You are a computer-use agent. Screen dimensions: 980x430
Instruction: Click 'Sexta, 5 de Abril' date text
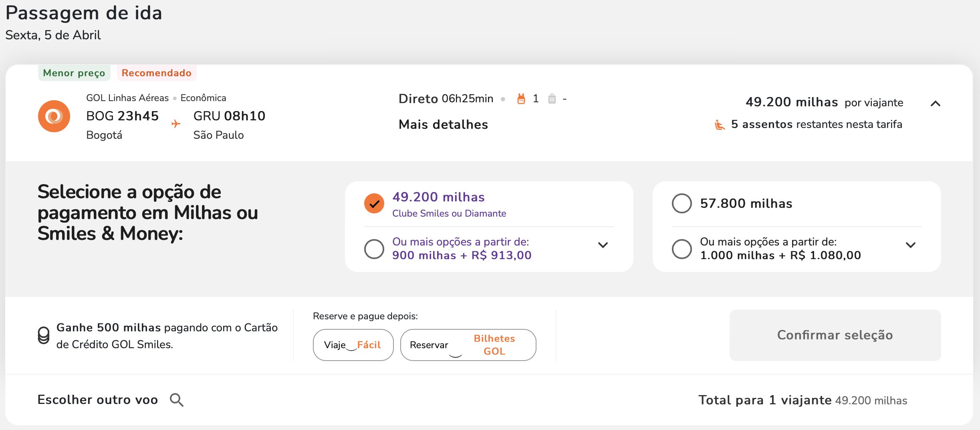pos(53,35)
